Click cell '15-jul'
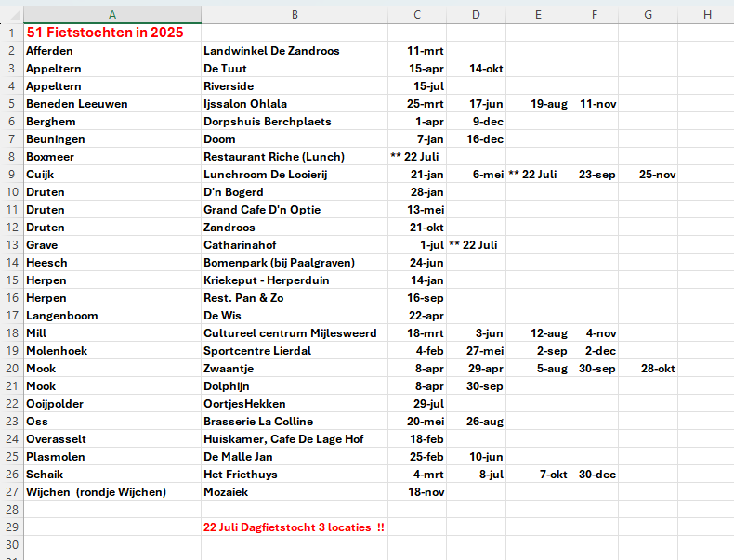The height and width of the screenshot is (560, 734). pos(417,86)
